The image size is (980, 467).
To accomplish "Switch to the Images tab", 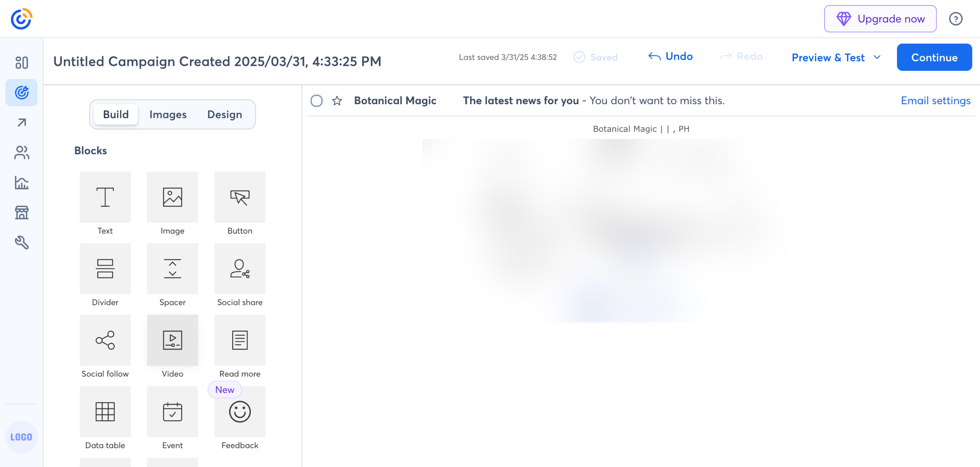I will click(168, 115).
